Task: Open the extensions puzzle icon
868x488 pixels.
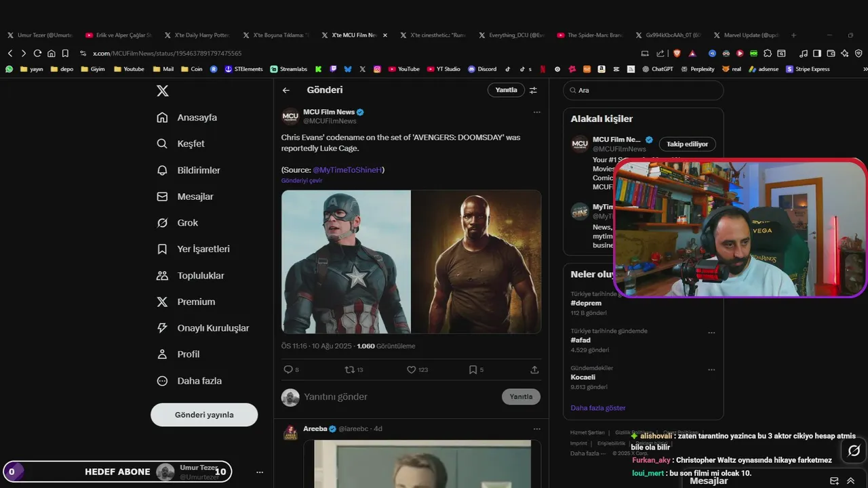Action: pyautogui.click(x=768, y=53)
